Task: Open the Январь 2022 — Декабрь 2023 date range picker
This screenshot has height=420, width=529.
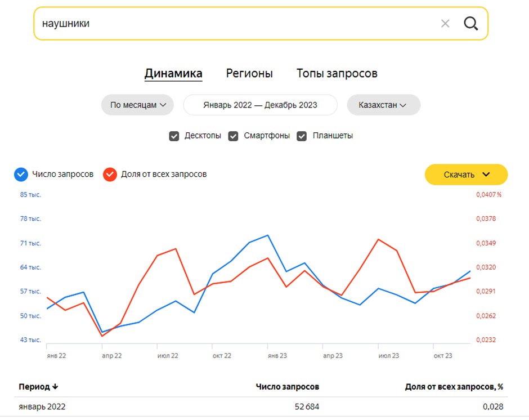Action: tap(260, 105)
